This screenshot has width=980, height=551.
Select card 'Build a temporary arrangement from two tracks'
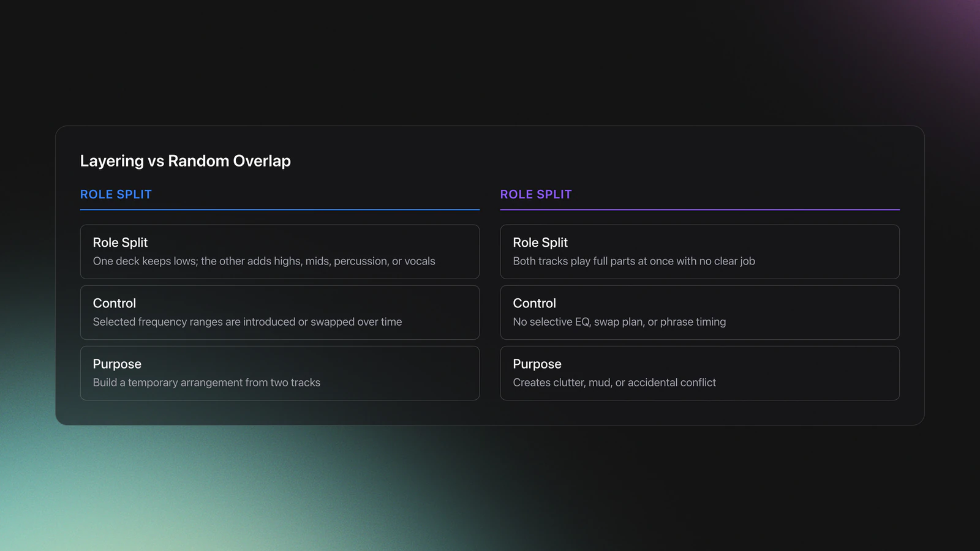click(x=280, y=373)
